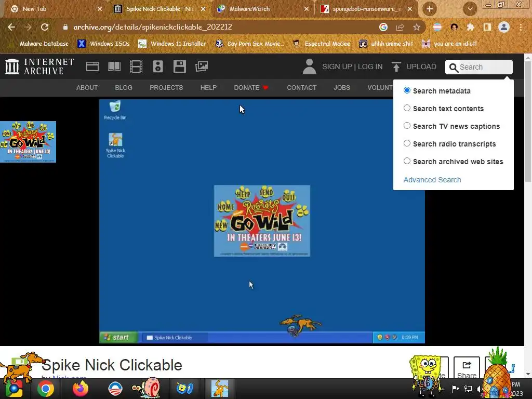The image size is (532, 399).
Task: Click the LOG IN link
Action: coord(370,66)
